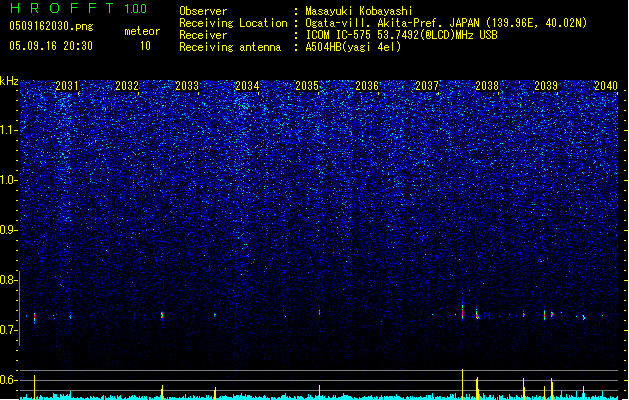629x400 pixels.
Task: Click the 2035 time marker
Action: coord(307,85)
